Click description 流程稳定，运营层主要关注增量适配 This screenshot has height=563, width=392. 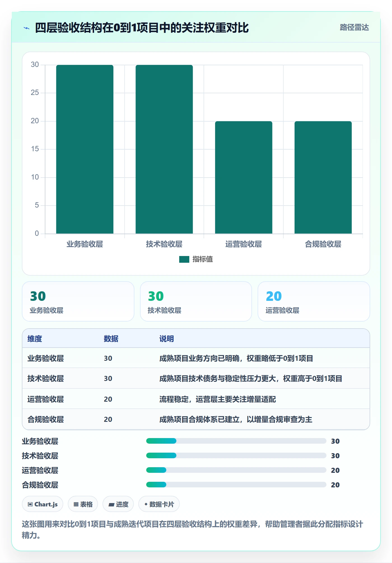(218, 399)
